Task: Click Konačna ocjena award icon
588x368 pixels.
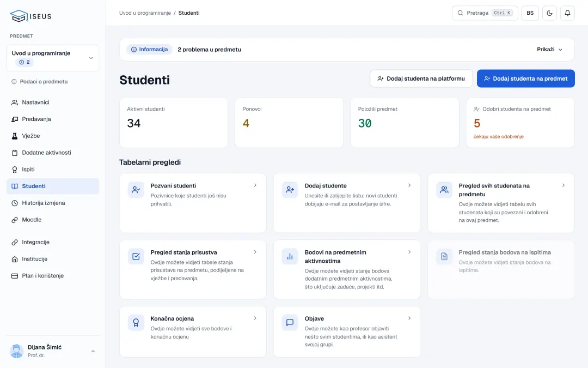Action: [x=136, y=323]
